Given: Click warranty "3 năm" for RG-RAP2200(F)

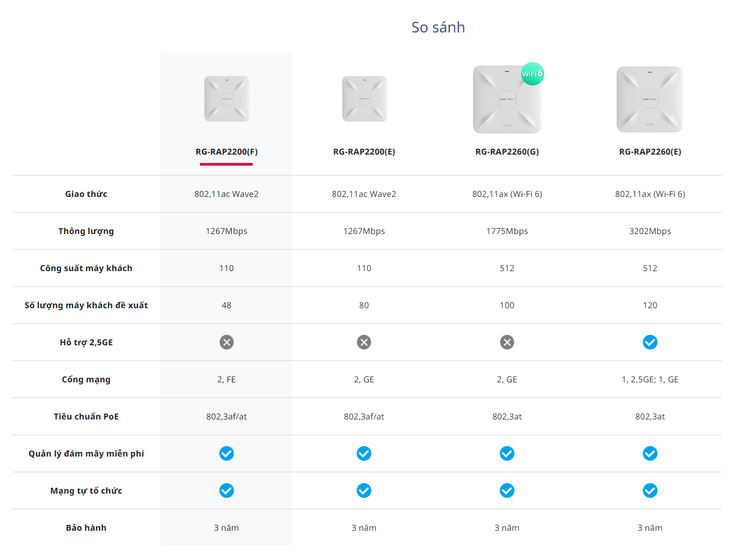Looking at the screenshot, I should pos(227,528).
